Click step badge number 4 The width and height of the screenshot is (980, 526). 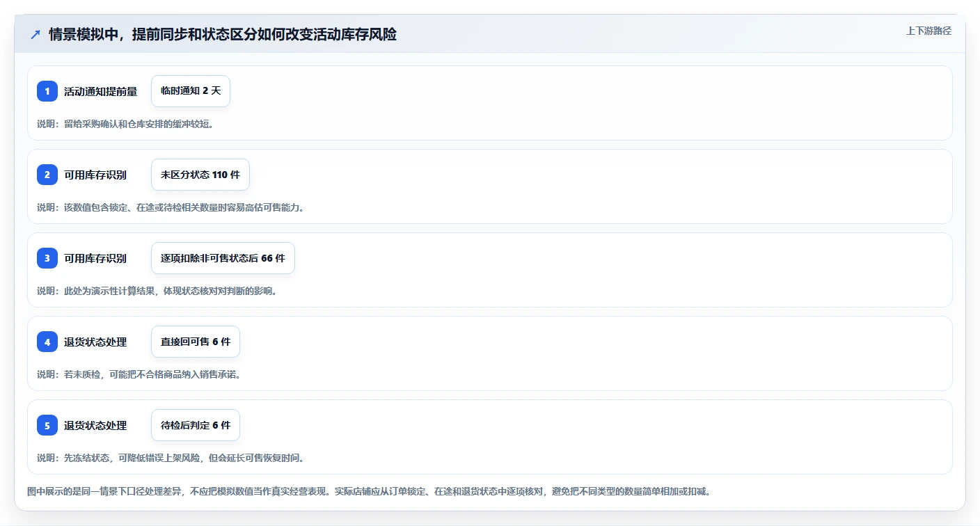click(x=47, y=342)
